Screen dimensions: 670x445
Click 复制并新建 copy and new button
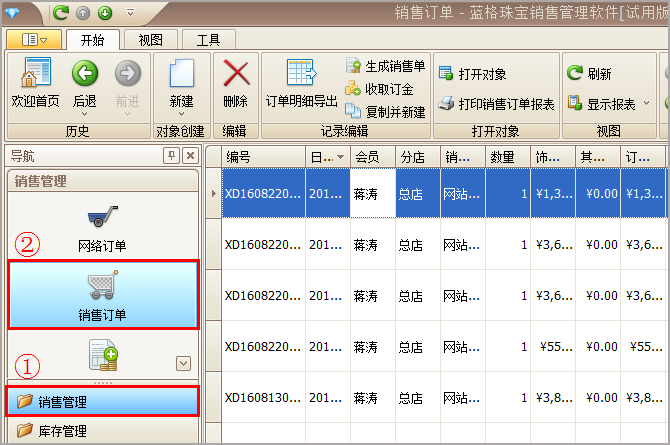tap(385, 112)
